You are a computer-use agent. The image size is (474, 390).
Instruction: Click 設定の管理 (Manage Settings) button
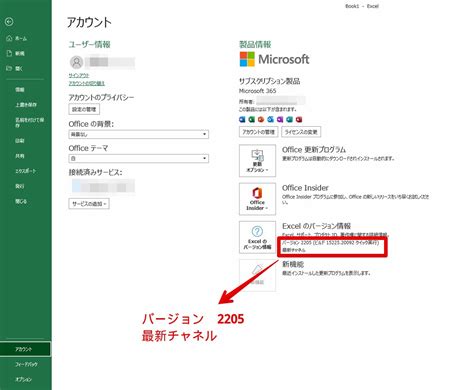coord(84,109)
